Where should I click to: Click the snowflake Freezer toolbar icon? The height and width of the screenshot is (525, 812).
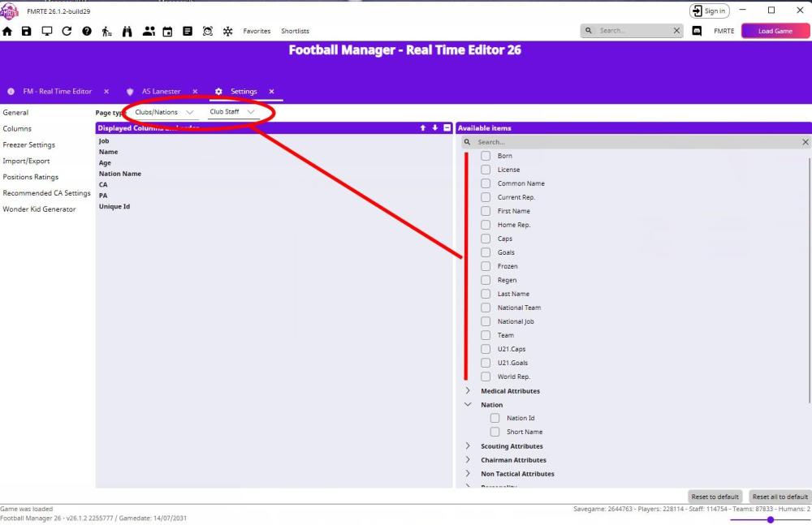click(x=227, y=31)
